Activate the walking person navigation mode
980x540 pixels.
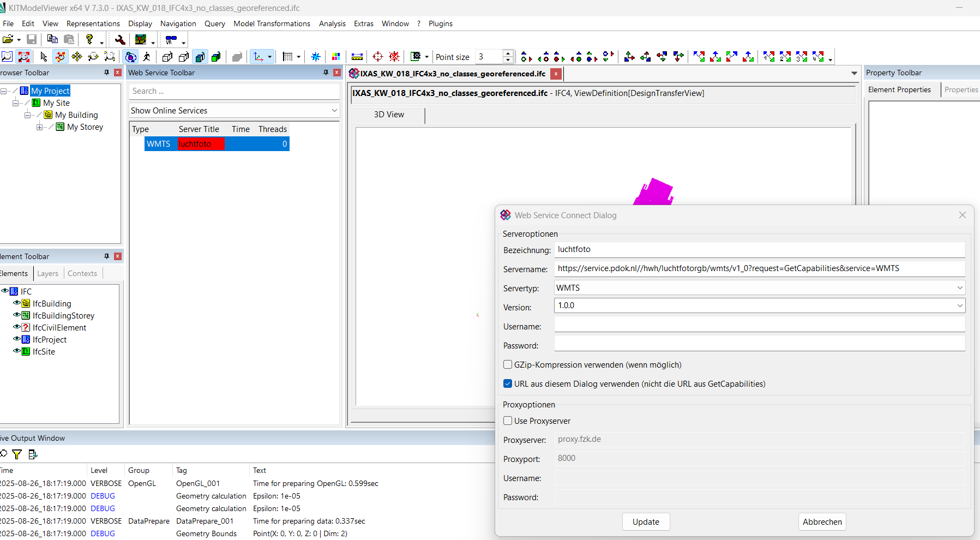147,57
